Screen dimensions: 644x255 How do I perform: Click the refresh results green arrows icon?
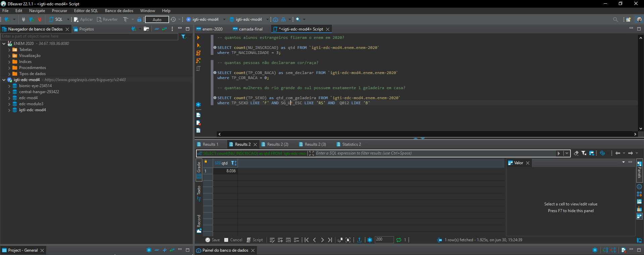click(x=399, y=240)
